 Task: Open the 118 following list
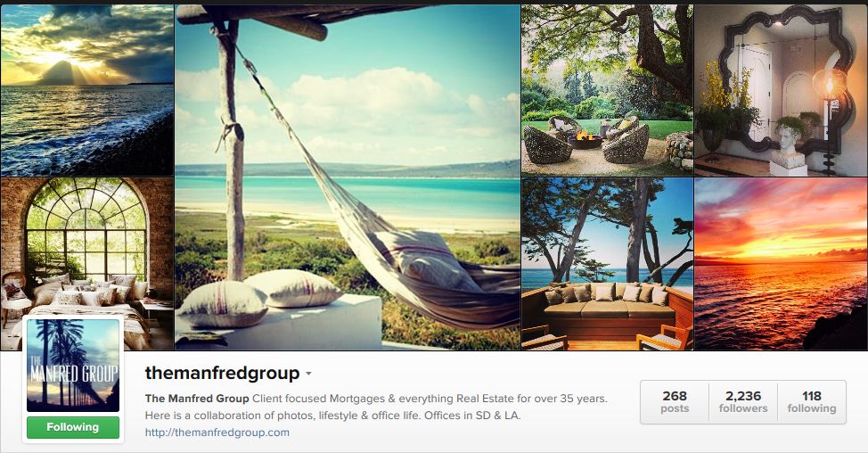(812, 402)
